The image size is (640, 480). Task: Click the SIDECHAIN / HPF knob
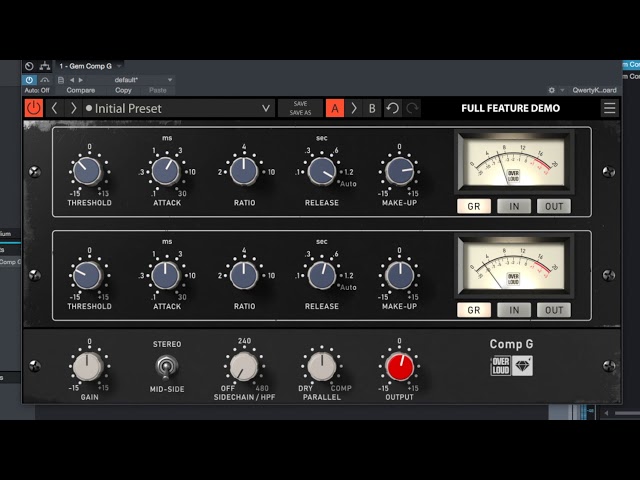coord(244,366)
